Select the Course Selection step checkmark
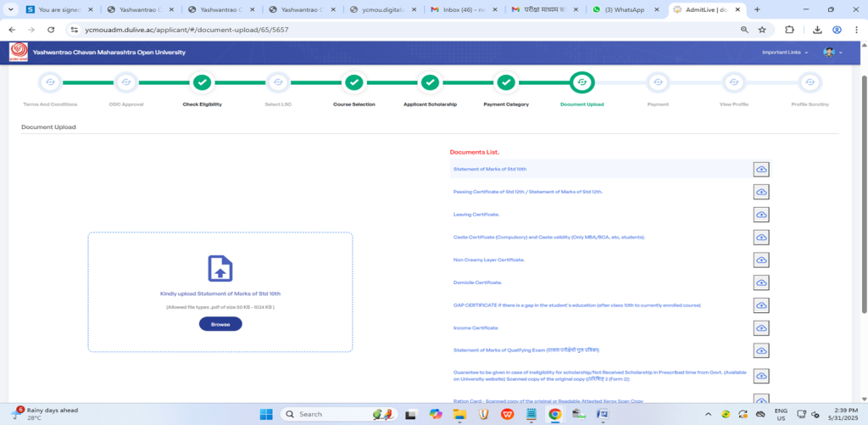868x425 pixels. 353,82
